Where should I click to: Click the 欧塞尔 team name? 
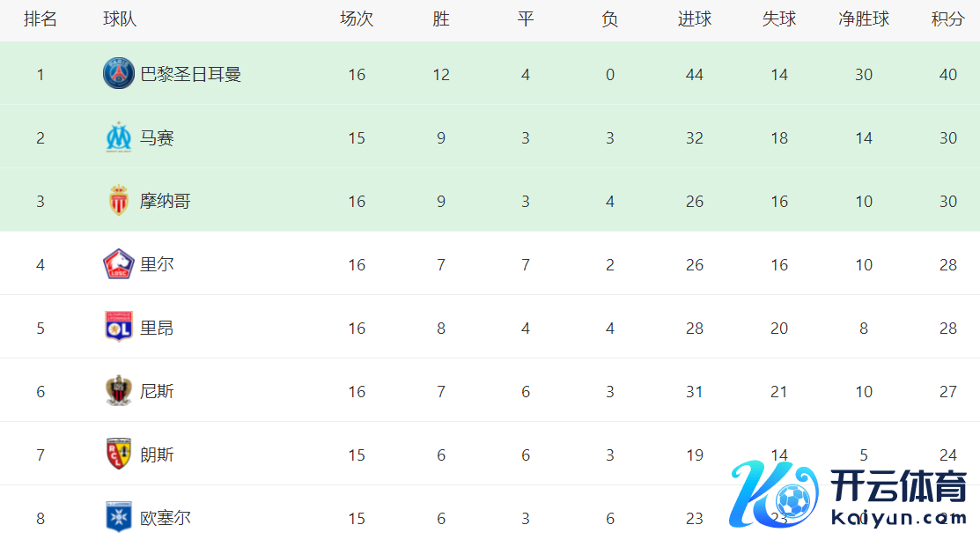[165, 519]
